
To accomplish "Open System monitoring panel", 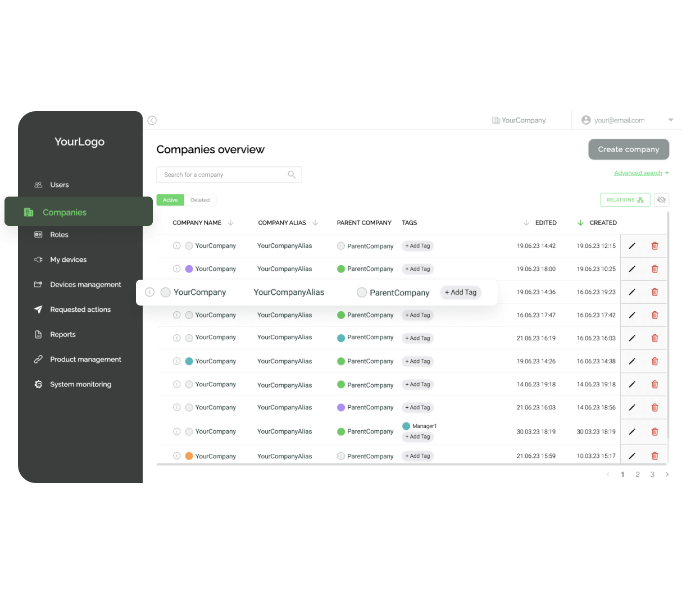I will click(x=80, y=384).
